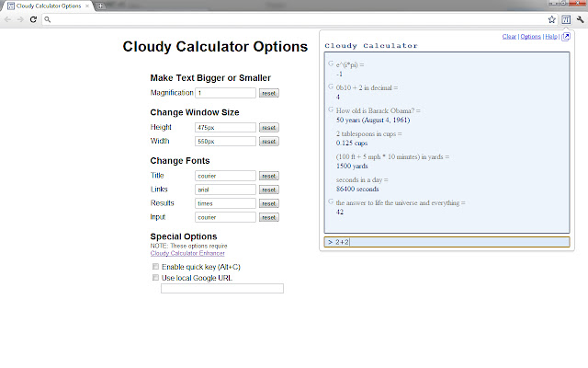
Task: Go back to previous page
Action: [7, 18]
